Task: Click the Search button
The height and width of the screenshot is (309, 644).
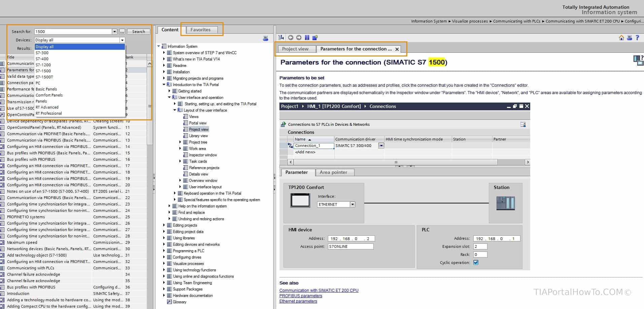Action: (x=138, y=31)
